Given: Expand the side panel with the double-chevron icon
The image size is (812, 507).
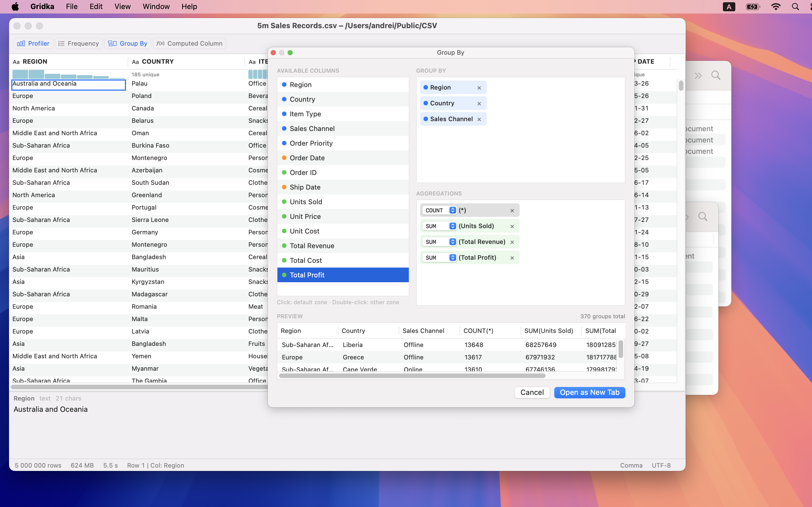Looking at the screenshot, I should coord(698,75).
